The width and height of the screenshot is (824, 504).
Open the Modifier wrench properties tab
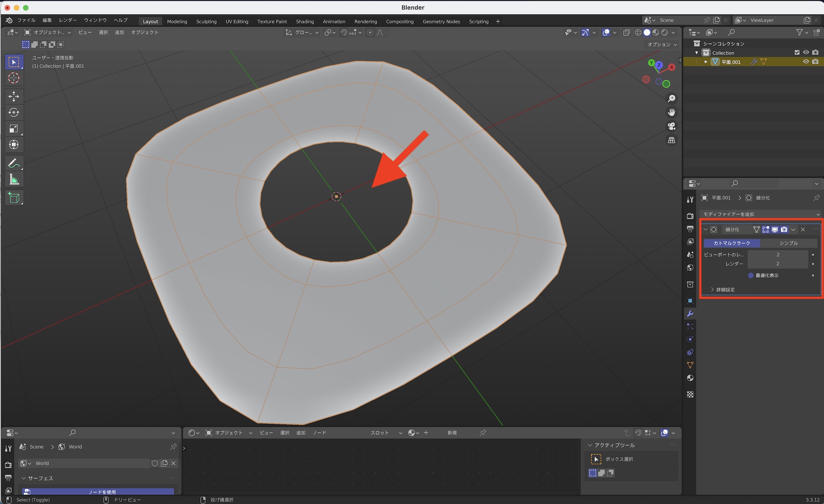click(x=690, y=314)
